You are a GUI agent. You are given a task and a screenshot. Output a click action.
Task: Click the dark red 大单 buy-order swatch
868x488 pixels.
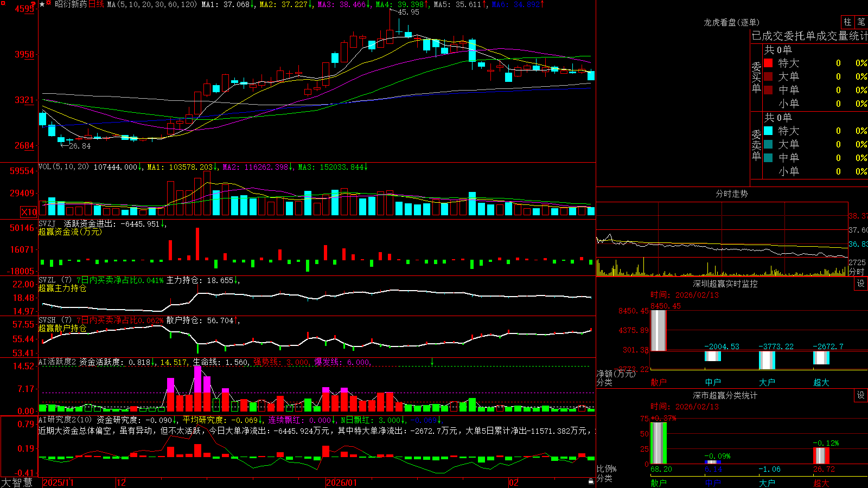point(768,76)
